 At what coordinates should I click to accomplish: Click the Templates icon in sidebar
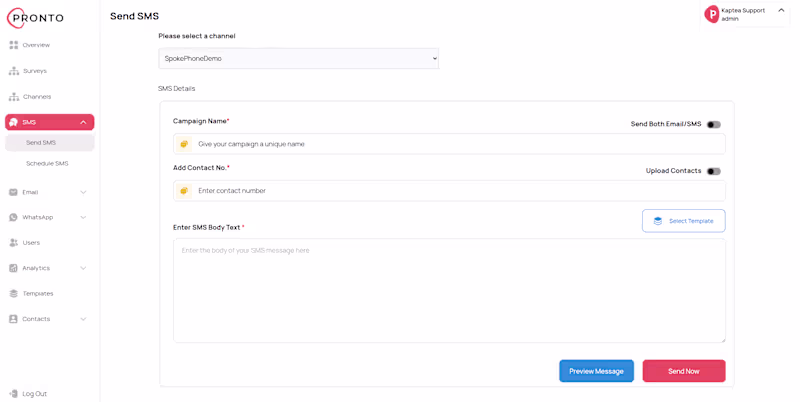pyautogui.click(x=14, y=294)
